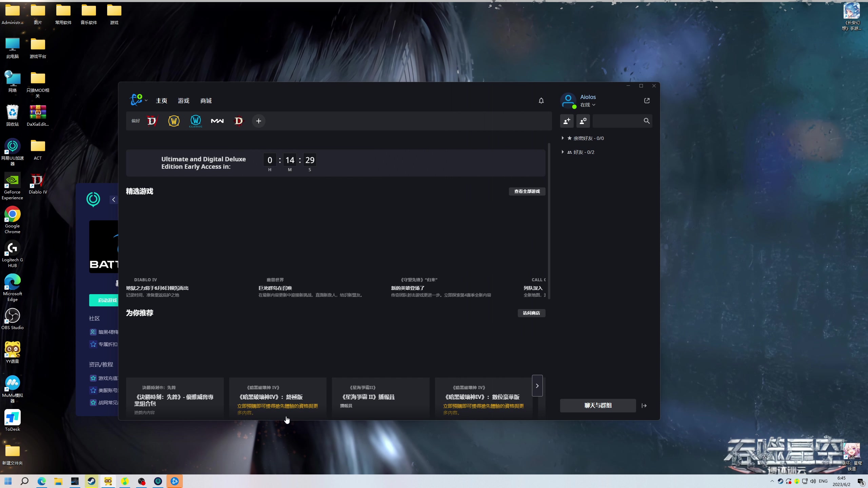Open Battle.net logo dropdown menu
This screenshot has height=488, width=868.
tap(139, 100)
